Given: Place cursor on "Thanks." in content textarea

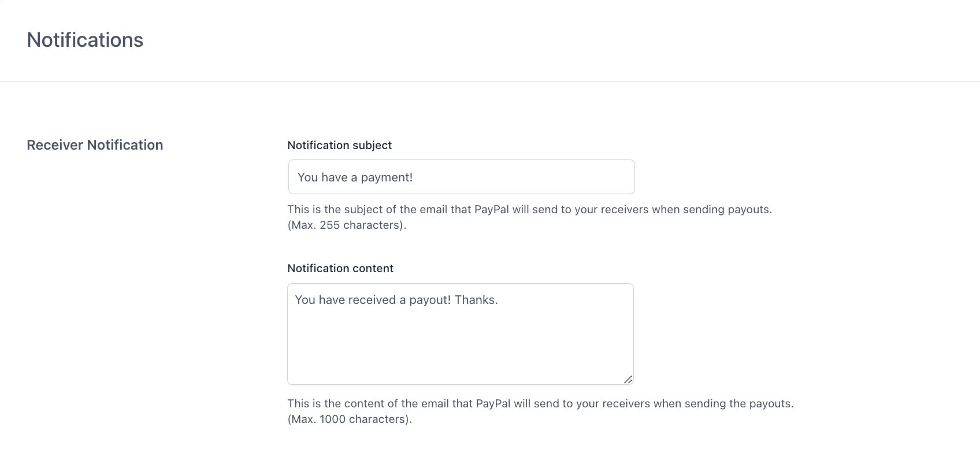Looking at the screenshot, I should pyautogui.click(x=476, y=300).
